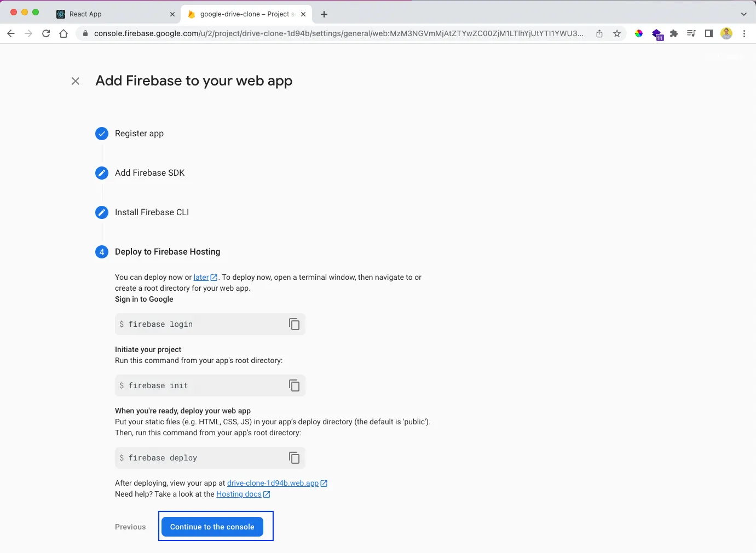
Task: Copy the firebase deploy command
Action: click(x=294, y=458)
